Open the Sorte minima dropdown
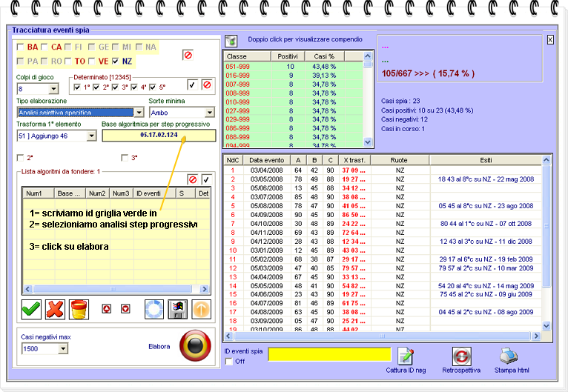Viewport: 568px width, 392px height. click(x=210, y=113)
